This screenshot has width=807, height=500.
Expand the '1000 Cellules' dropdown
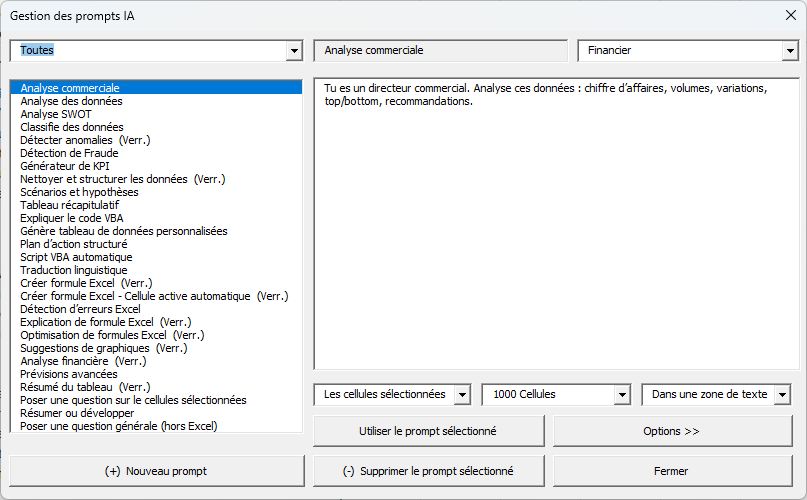[x=622, y=395]
